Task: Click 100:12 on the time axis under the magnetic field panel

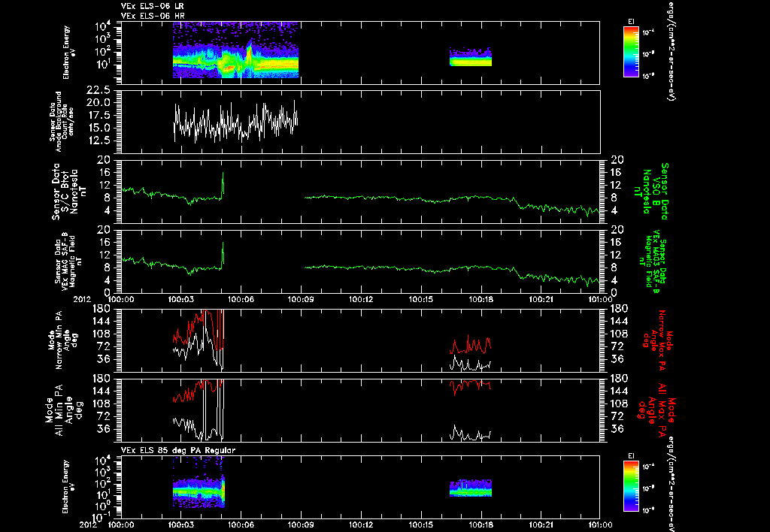Action: tap(361, 298)
